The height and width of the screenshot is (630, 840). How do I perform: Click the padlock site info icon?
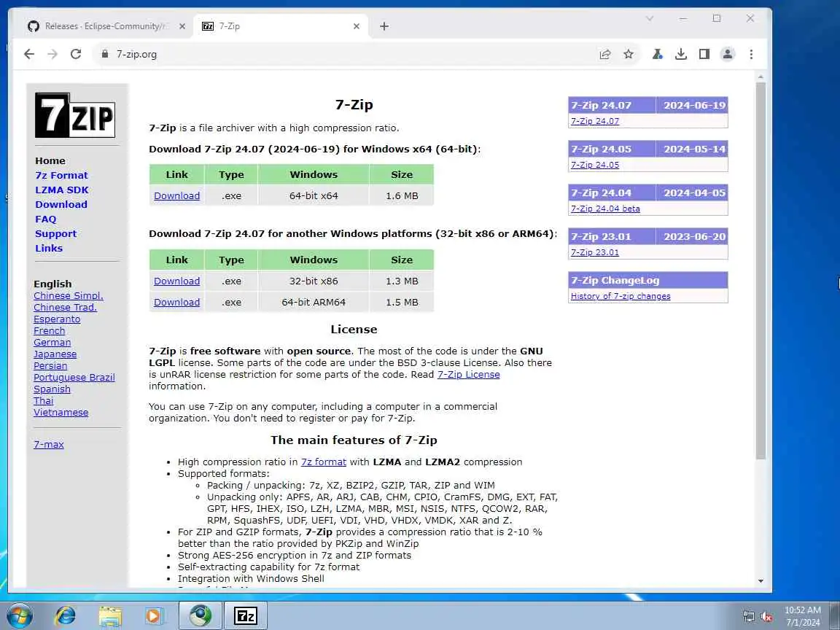[x=105, y=54]
